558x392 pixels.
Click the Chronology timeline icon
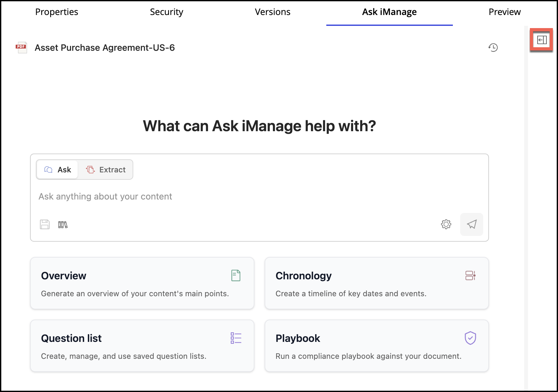tap(470, 275)
